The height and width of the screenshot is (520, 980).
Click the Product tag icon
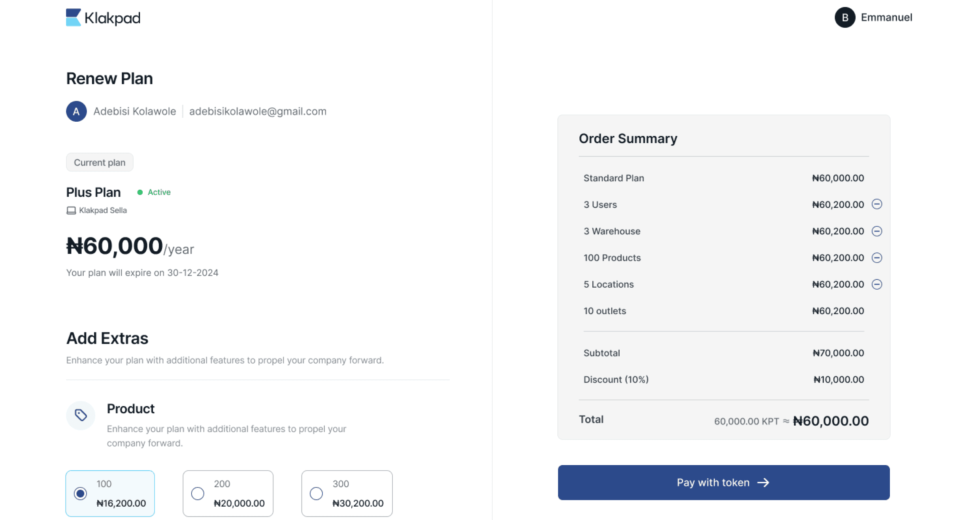(x=81, y=415)
